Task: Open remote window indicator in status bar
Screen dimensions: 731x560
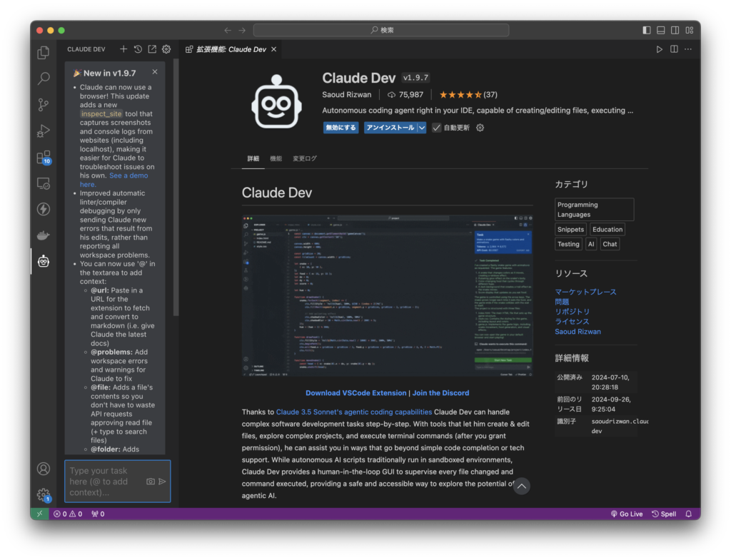Action: pyautogui.click(x=40, y=514)
